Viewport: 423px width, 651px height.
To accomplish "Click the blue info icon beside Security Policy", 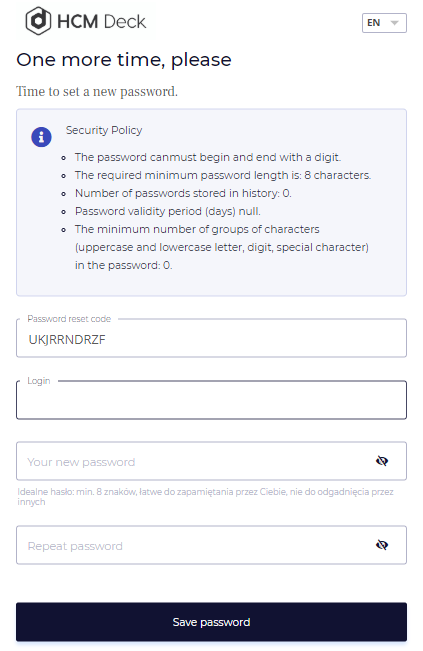I will coord(41,137).
